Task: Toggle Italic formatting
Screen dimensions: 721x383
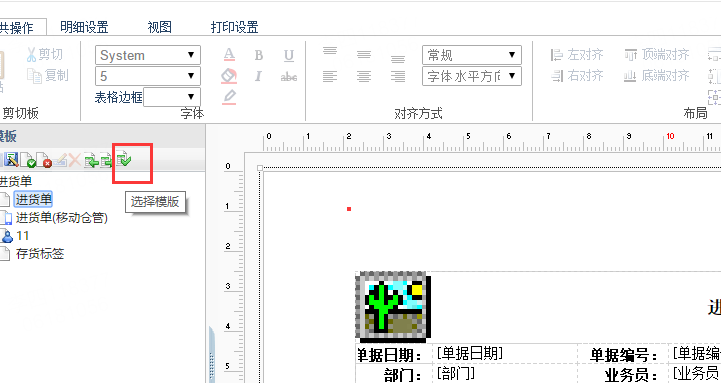Action: click(x=258, y=76)
